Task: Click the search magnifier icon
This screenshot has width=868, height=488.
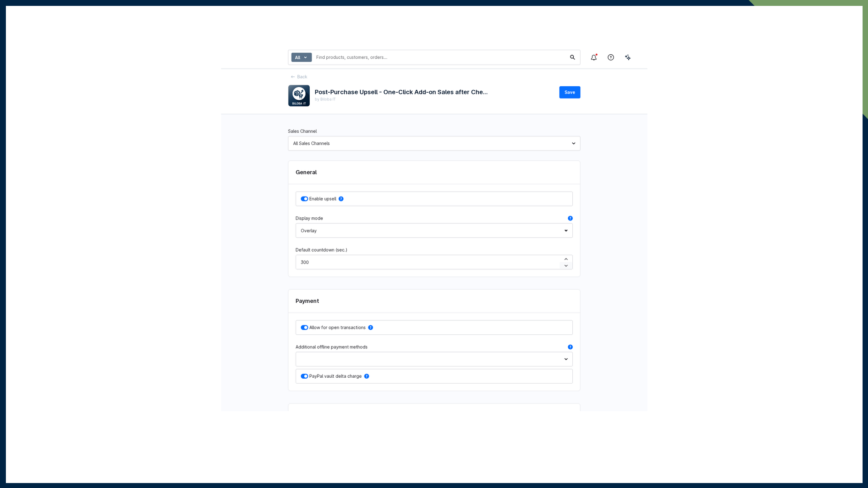Action: tap(572, 57)
